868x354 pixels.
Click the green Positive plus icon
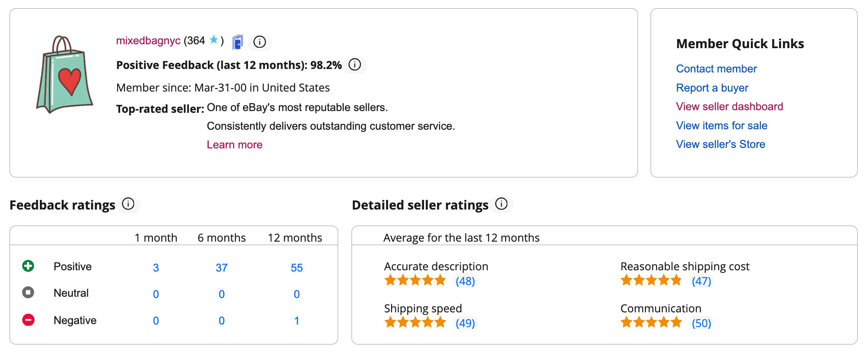[x=28, y=266]
